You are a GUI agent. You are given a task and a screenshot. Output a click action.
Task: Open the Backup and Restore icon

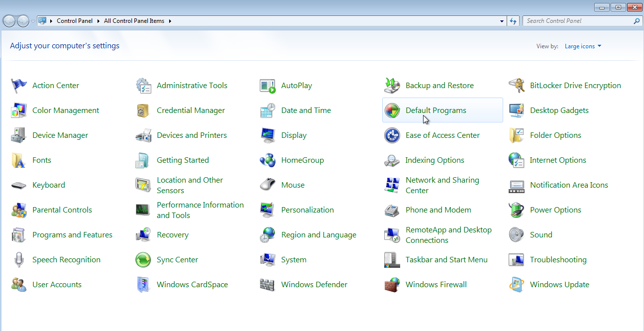[x=392, y=86]
